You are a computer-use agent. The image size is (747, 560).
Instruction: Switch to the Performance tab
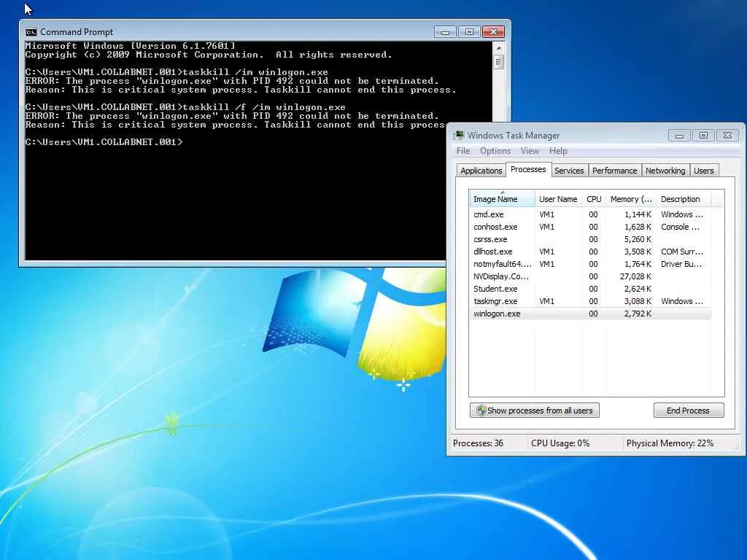coord(614,171)
